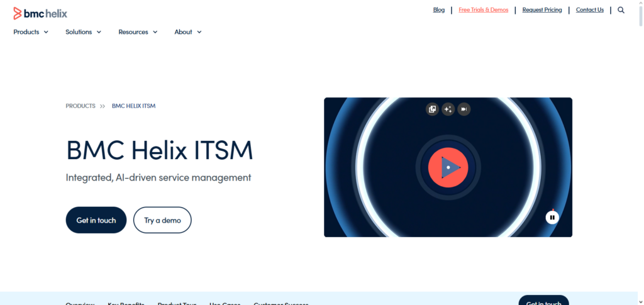Open the site search magnifier icon
Screen dimensions: 644x305
(x=621, y=10)
